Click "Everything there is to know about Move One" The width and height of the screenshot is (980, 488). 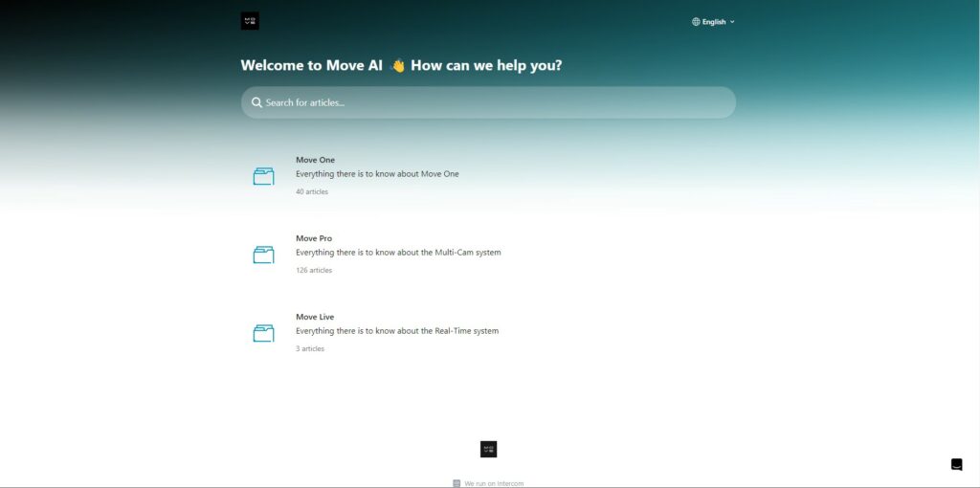pyautogui.click(x=377, y=174)
